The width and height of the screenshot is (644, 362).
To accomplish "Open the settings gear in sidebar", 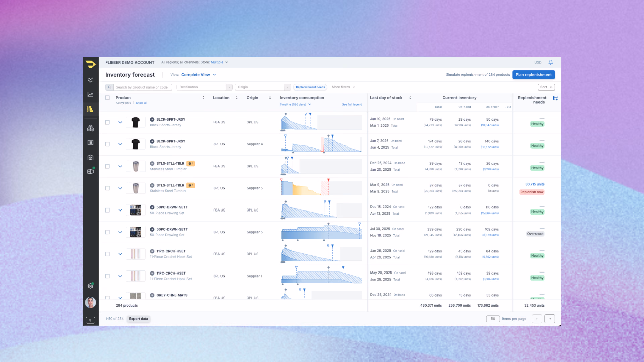I will [91, 286].
